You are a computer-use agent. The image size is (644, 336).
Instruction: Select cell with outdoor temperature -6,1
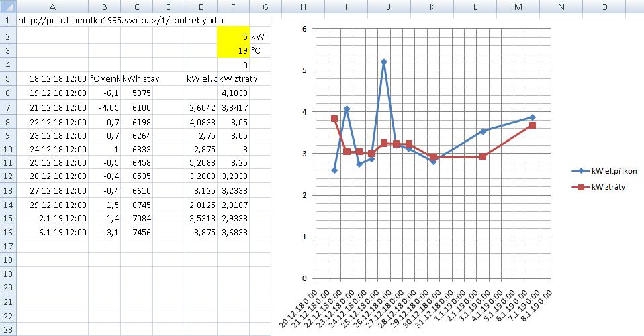tap(104, 93)
